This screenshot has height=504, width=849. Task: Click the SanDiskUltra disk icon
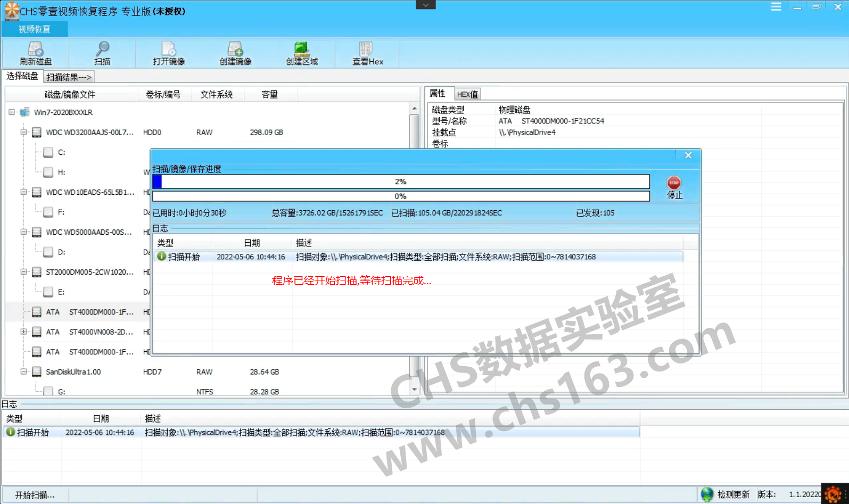37,372
